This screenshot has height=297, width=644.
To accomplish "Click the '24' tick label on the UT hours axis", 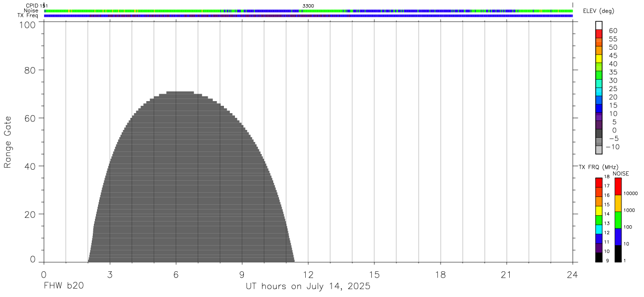I will tap(572, 274).
